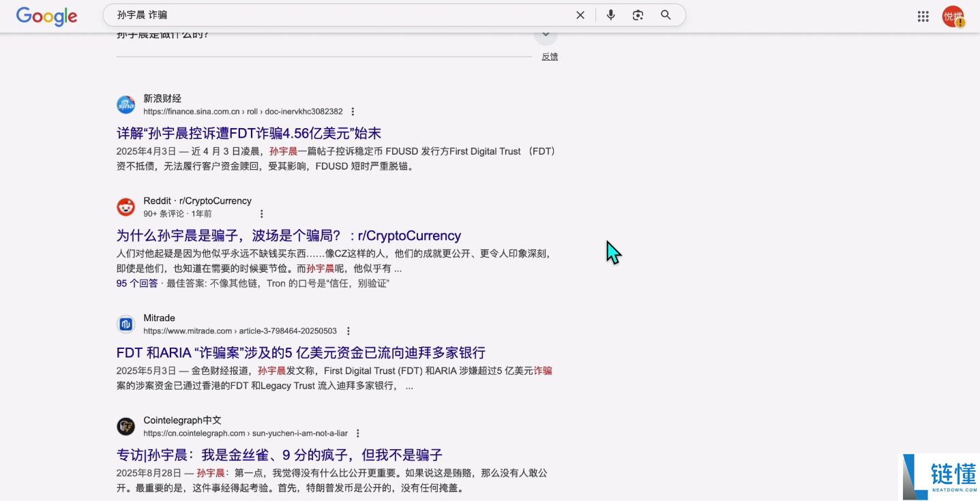
Task: Click Reddit · r/CryptoCurrency source name
Action: pyautogui.click(x=197, y=201)
